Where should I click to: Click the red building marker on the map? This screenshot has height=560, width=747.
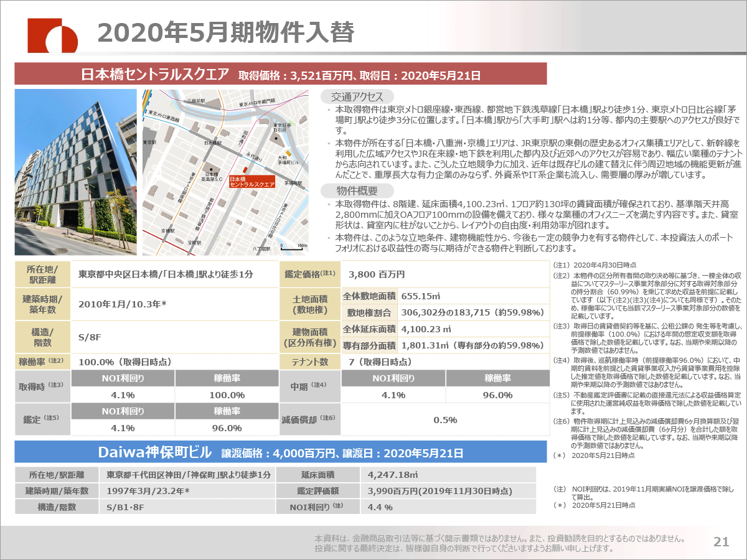click(x=245, y=169)
